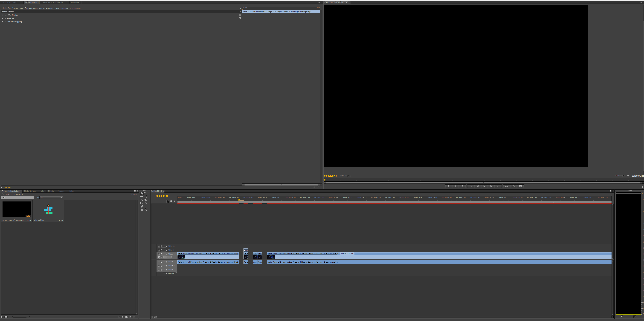Select the Pen tool in tools panel
The image size is (644, 321).
pyautogui.click(x=142, y=207)
